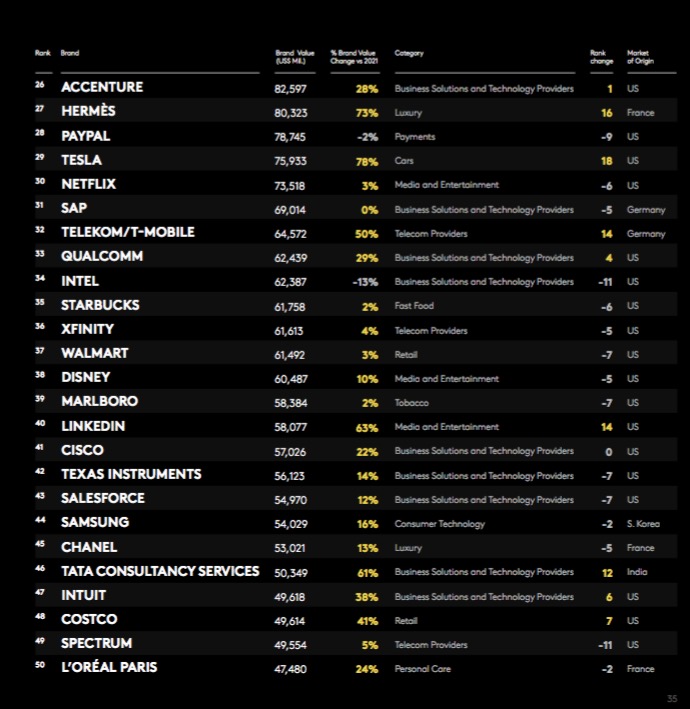Click the L'ORÉAL PARIS brand name

click(109, 667)
